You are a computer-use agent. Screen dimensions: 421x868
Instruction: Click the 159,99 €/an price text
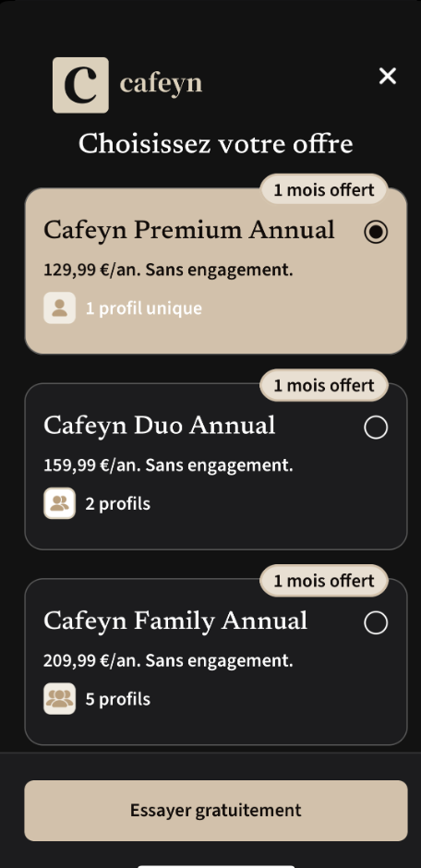(x=91, y=465)
